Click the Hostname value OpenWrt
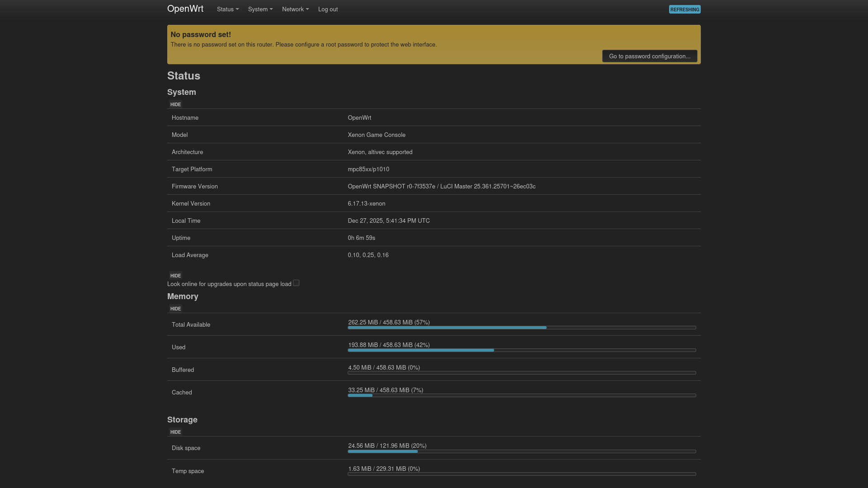The height and width of the screenshot is (488, 868). click(359, 118)
